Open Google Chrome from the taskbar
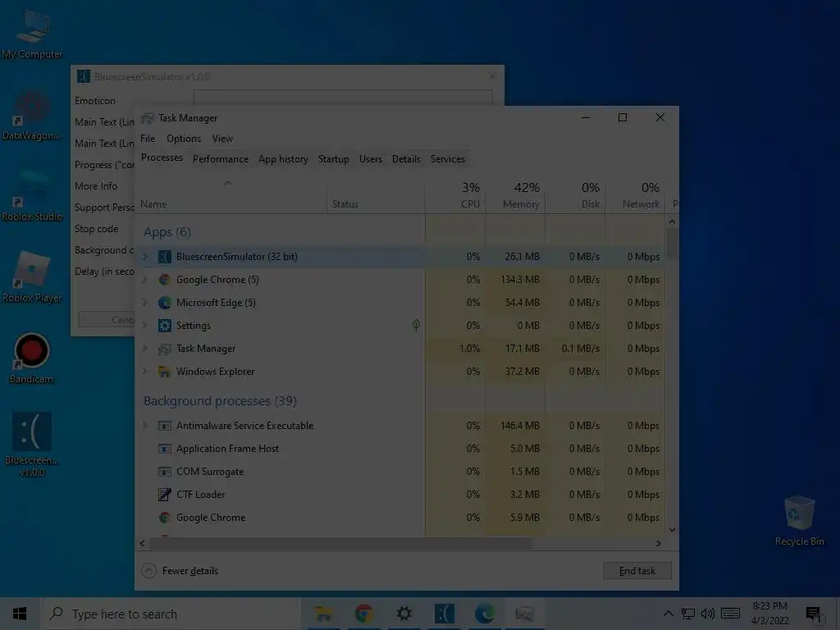Viewport: 840px width, 630px height. pyautogui.click(x=363, y=614)
